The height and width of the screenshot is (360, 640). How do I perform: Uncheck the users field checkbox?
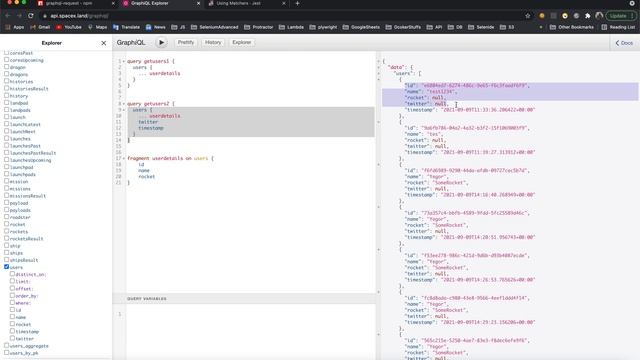click(x=7, y=267)
